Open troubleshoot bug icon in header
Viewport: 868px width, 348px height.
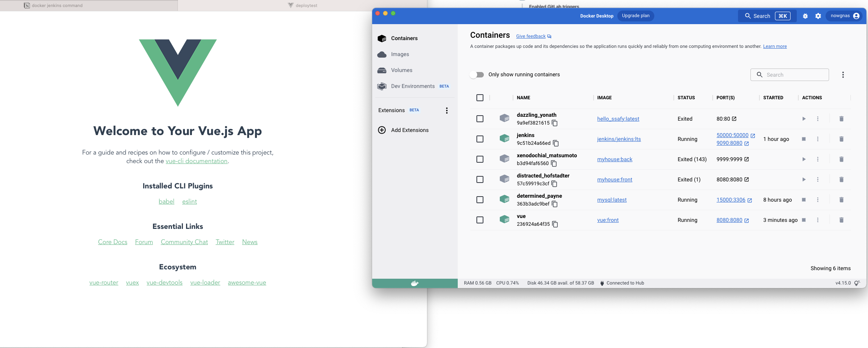tap(805, 16)
